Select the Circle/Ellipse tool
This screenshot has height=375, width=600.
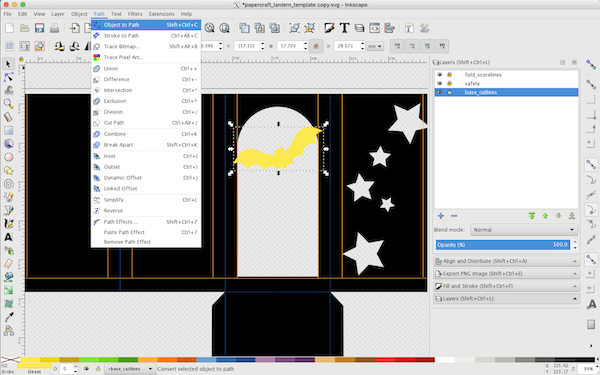point(8,157)
